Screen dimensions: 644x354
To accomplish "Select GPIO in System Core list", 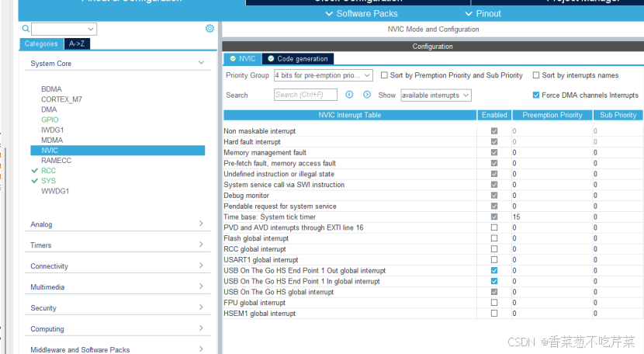I will [x=50, y=120].
